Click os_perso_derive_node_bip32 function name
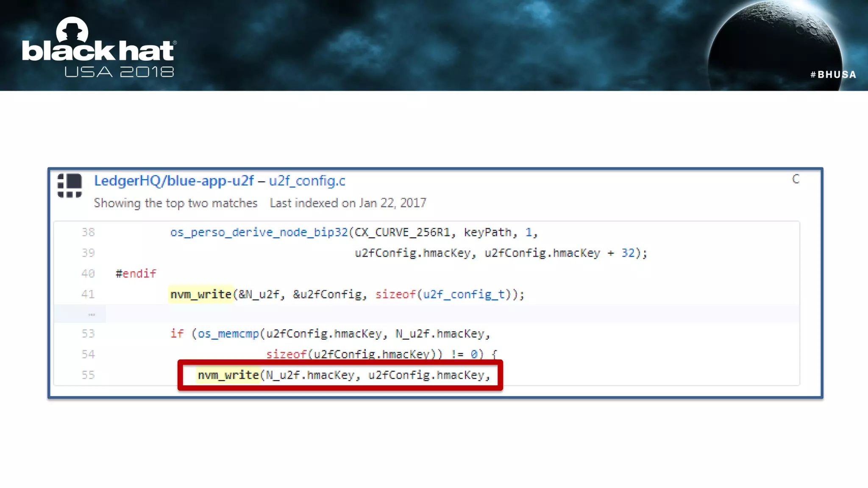The image size is (868, 488). (x=259, y=232)
